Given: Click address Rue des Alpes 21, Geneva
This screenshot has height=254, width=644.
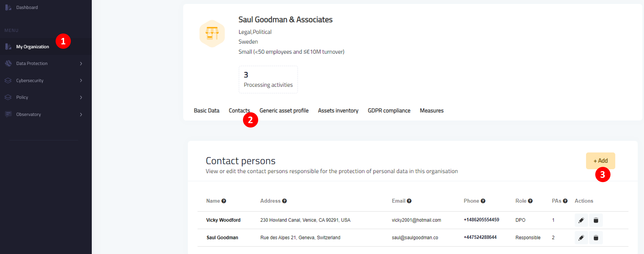Looking at the screenshot, I should pyautogui.click(x=300, y=237).
